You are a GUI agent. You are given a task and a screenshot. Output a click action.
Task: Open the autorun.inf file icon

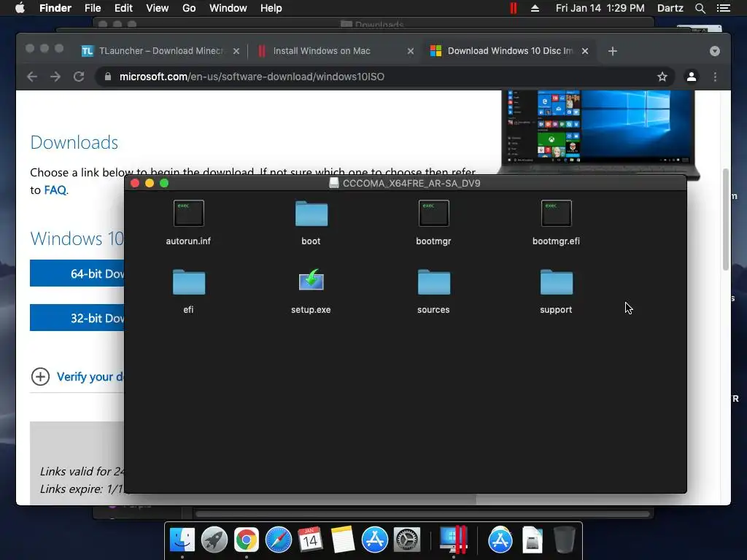coord(189,213)
